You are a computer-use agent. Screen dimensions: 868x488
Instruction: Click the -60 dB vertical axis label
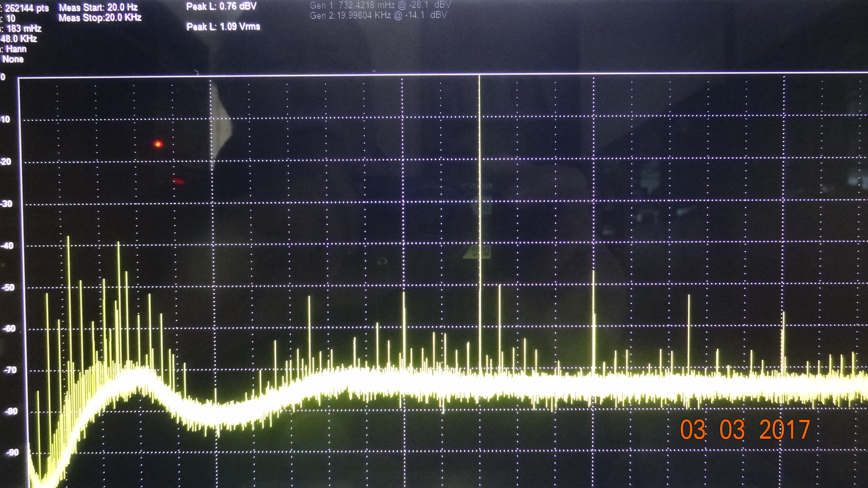click(x=9, y=328)
